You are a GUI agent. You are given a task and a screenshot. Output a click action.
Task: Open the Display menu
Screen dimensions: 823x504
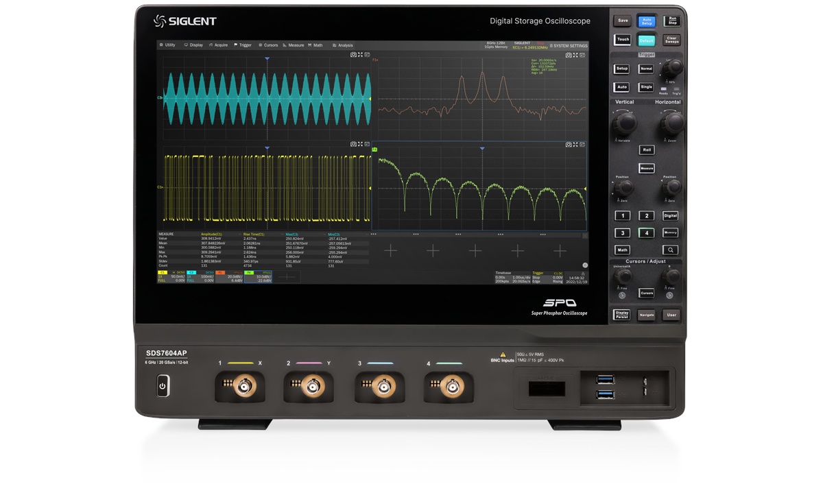[x=193, y=45]
